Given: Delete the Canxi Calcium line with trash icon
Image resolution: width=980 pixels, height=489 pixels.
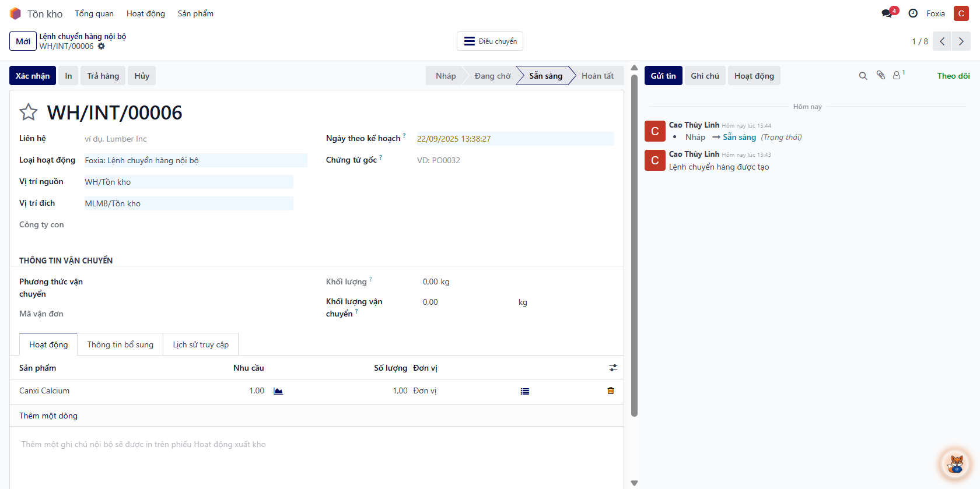Looking at the screenshot, I should point(611,391).
